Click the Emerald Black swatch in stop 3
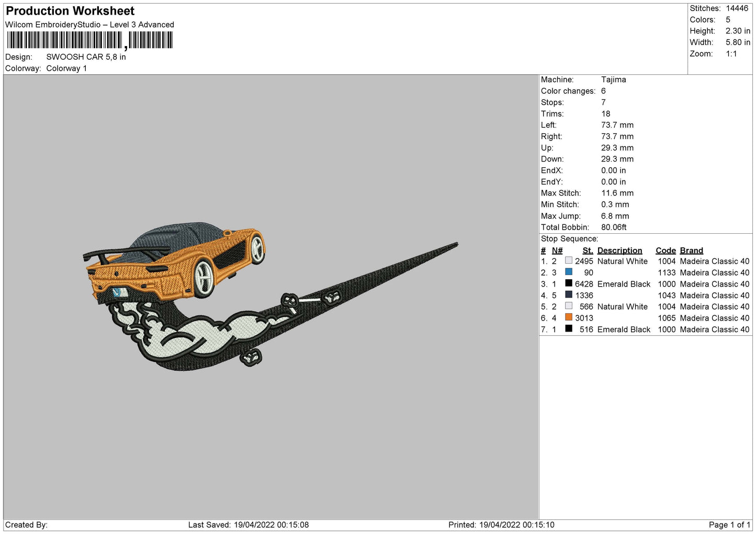Image resolution: width=756 pixels, height=534 pixels. pos(569,283)
